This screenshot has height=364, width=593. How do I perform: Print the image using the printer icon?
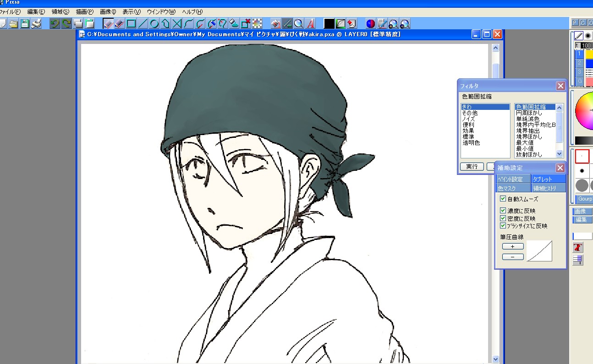(x=37, y=23)
